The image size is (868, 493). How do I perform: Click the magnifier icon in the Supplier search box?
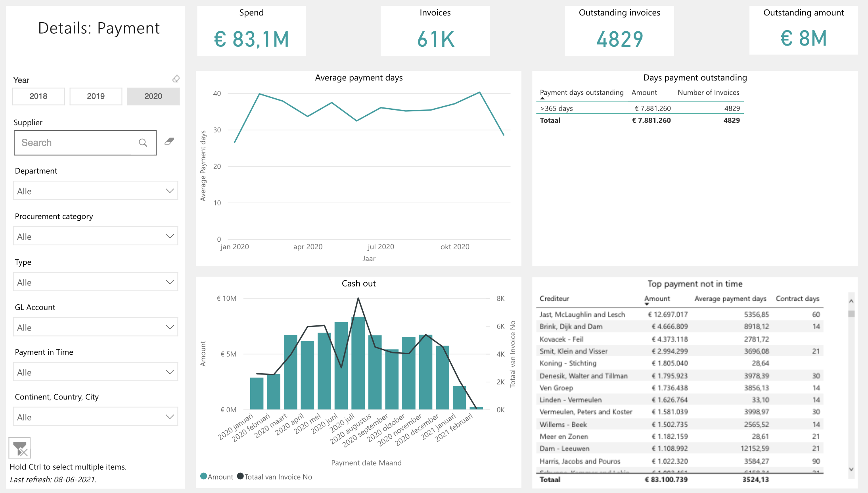(142, 142)
